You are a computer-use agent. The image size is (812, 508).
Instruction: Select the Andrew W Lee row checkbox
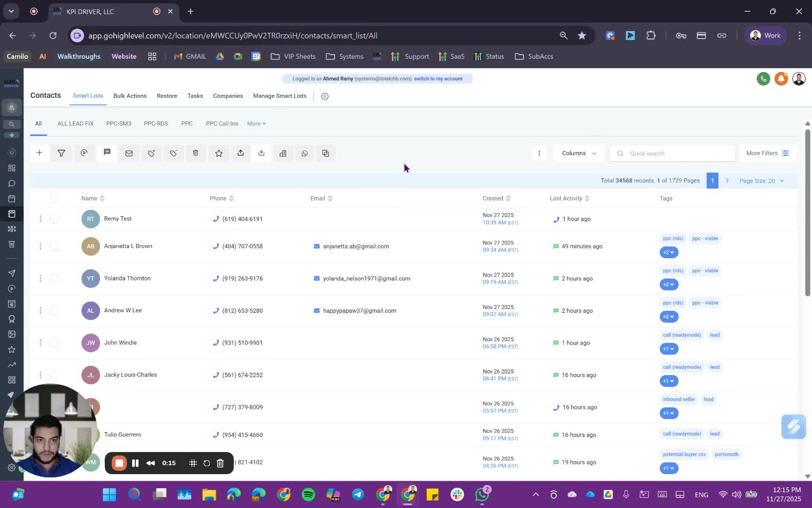click(55, 310)
